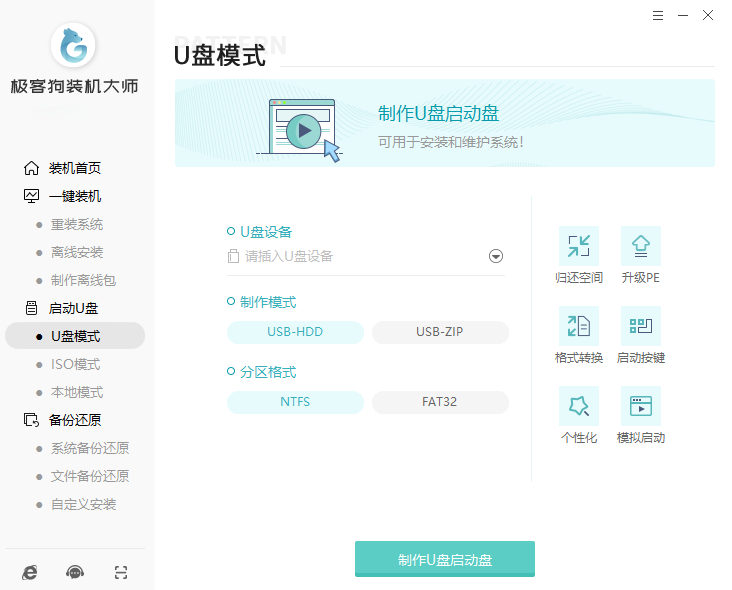Click the 制作U盘启动盘 button

click(x=445, y=559)
